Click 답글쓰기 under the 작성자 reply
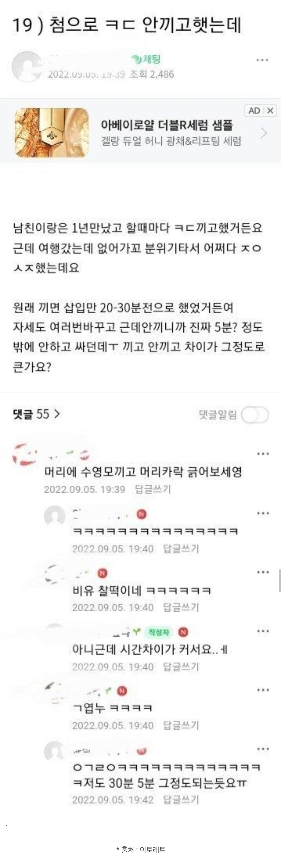 (181, 667)
